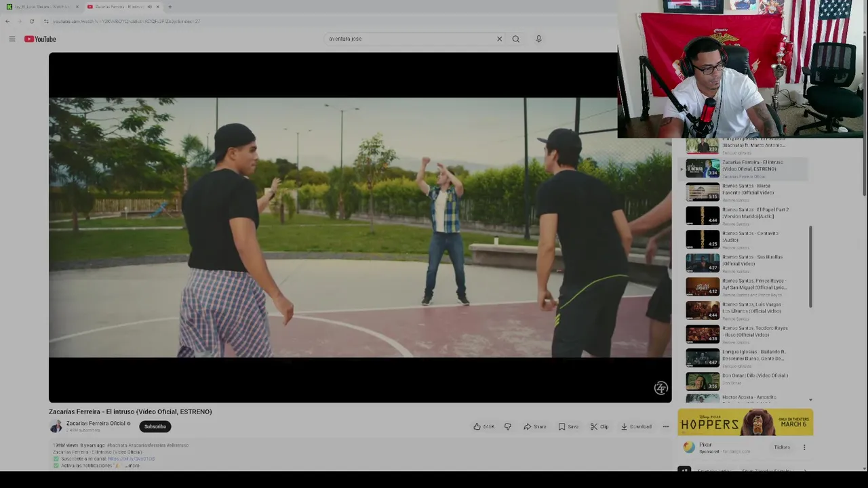Open more actions menu beside Download

point(665,426)
